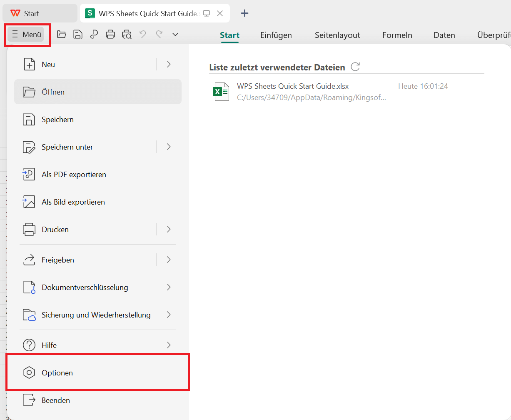
Task: Expand the Speichern unter submenu arrow
Action: point(169,147)
